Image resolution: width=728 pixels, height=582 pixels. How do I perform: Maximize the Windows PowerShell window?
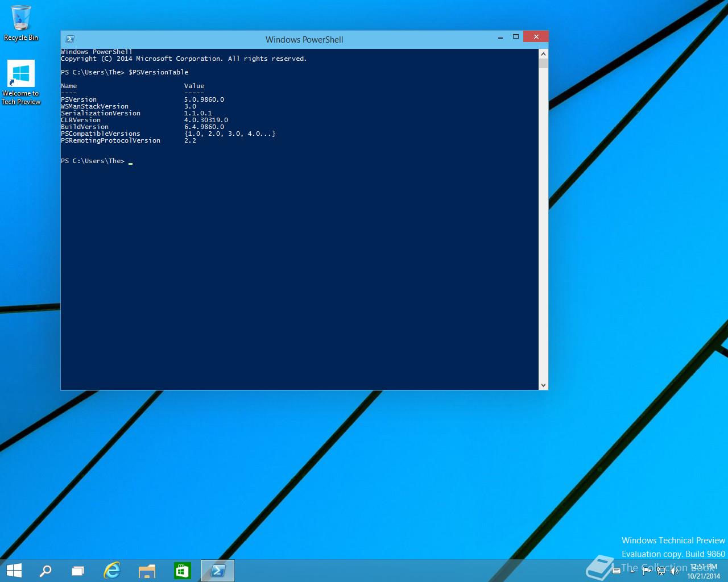[x=516, y=37]
